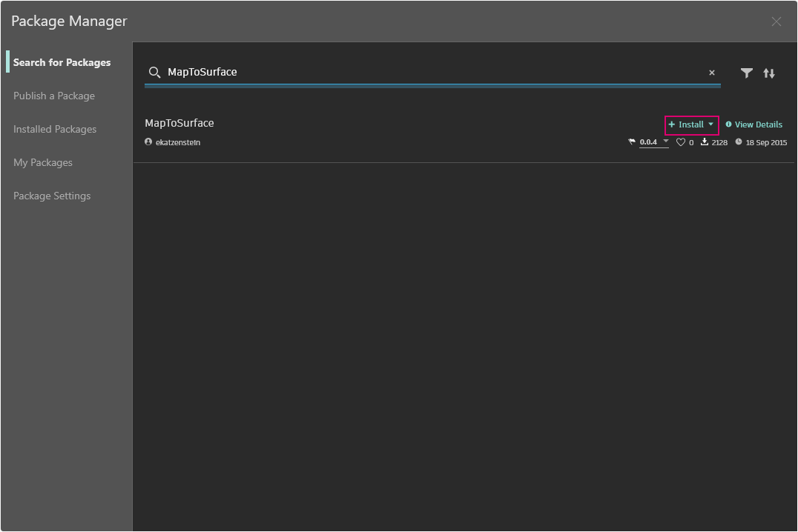This screenshot has height=532, width=798.
Task: Open the version 0.0.4 dropdown
Action: tap(665, 142)
